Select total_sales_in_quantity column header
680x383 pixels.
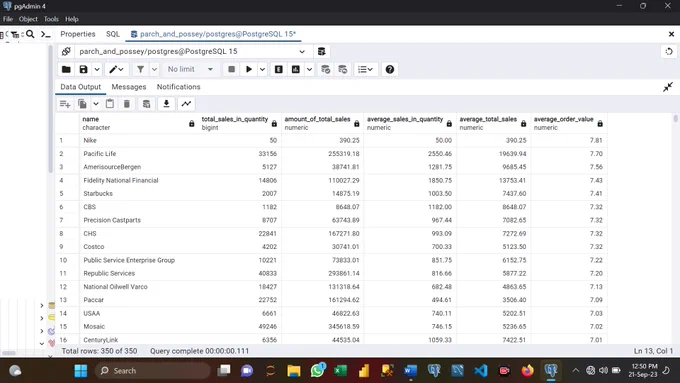point(240,123)
